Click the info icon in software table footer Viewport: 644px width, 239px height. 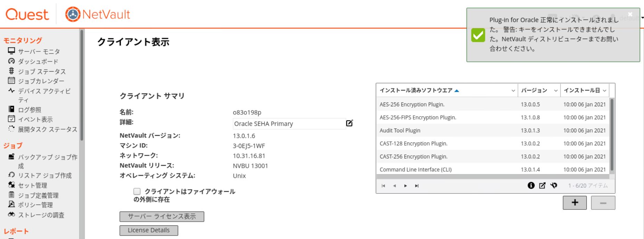coord(531,186)
